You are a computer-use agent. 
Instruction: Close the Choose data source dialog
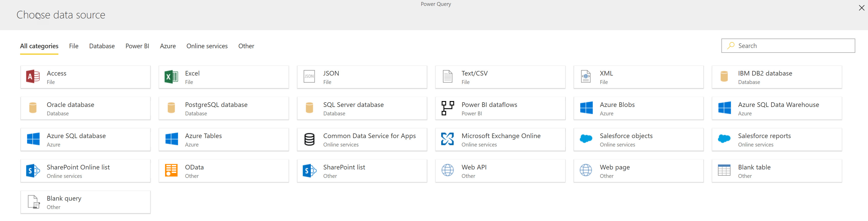point(861,8)
